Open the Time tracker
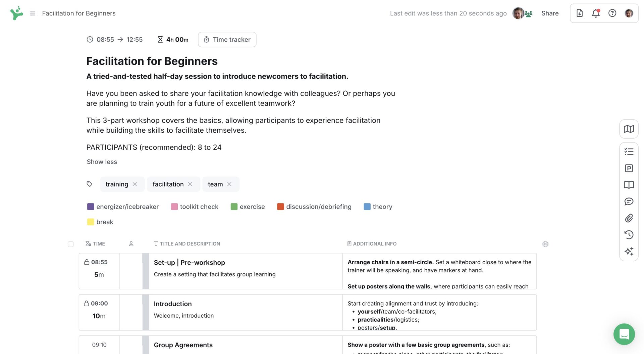644x354 pixels. (x=227, y=40)
